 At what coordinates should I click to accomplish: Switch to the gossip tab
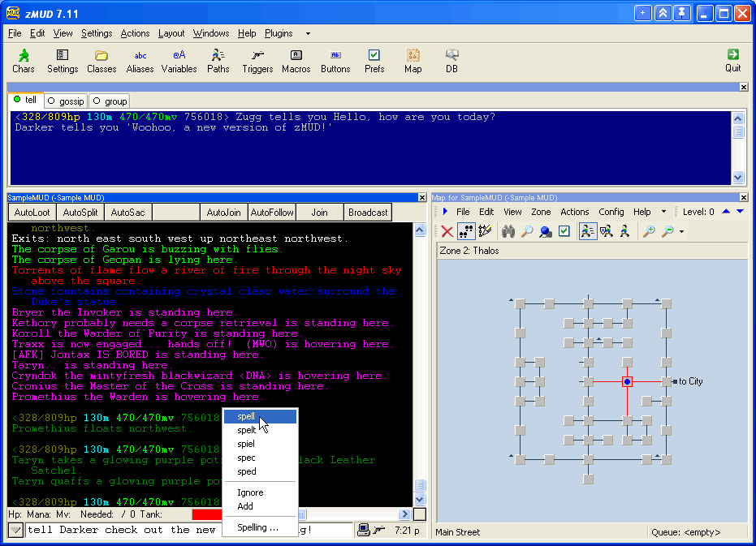pos(66,101)
